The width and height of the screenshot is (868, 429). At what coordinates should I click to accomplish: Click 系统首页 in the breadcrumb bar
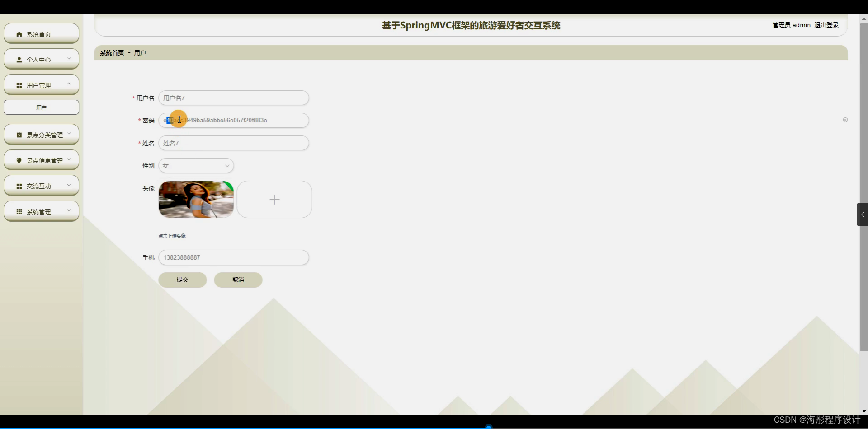111,52
